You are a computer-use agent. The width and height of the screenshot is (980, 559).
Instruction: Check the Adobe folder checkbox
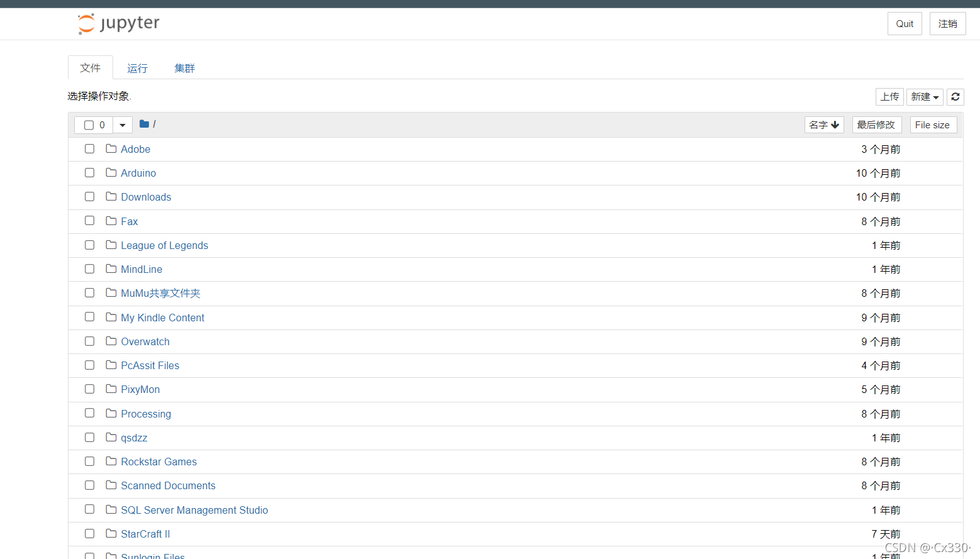point(90,149)
